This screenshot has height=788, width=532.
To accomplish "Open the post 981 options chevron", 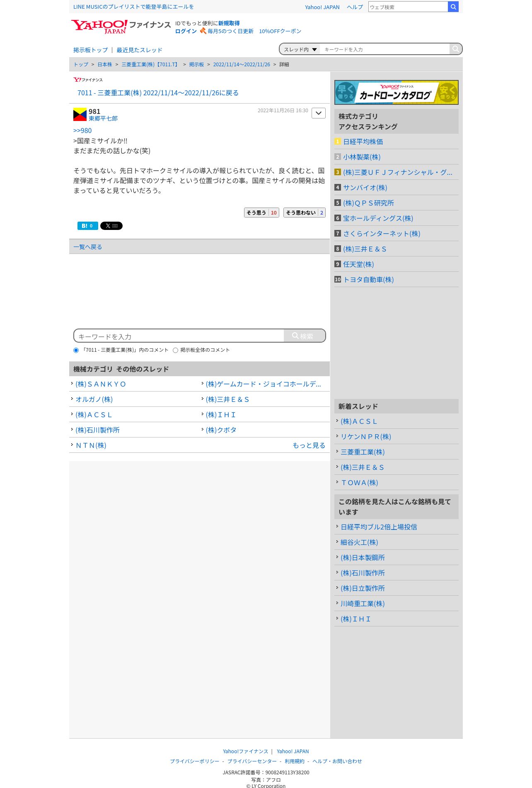I will tap(319, 113).
